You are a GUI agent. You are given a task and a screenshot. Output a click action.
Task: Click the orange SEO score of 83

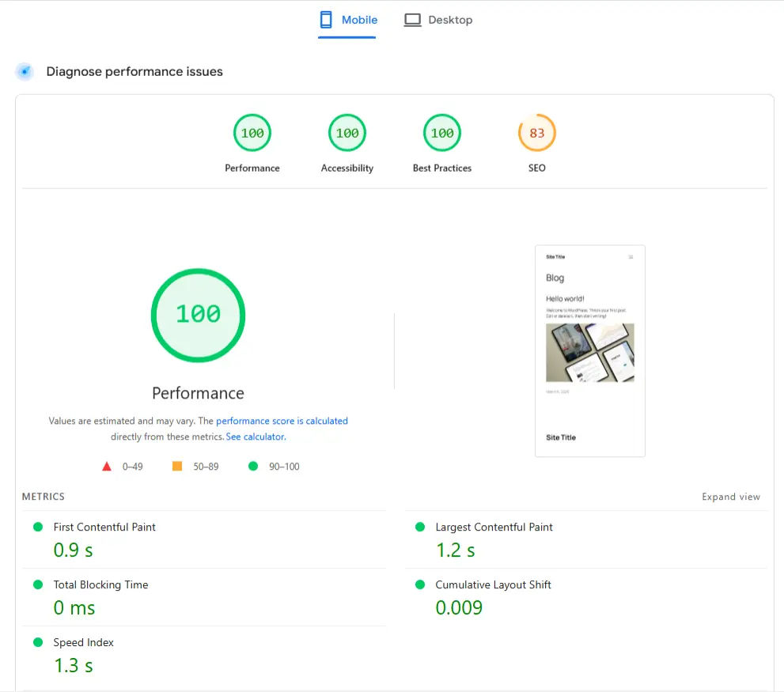(536, 132)
